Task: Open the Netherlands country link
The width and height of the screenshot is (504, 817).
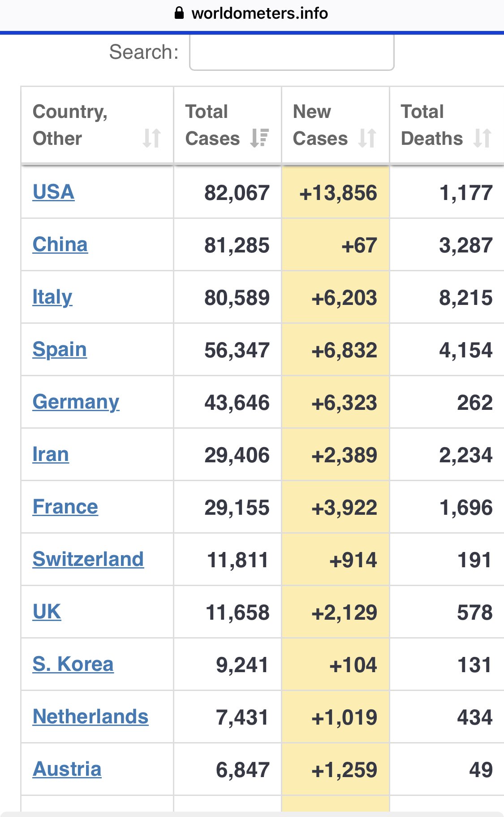Action: [x=90, y=717]
